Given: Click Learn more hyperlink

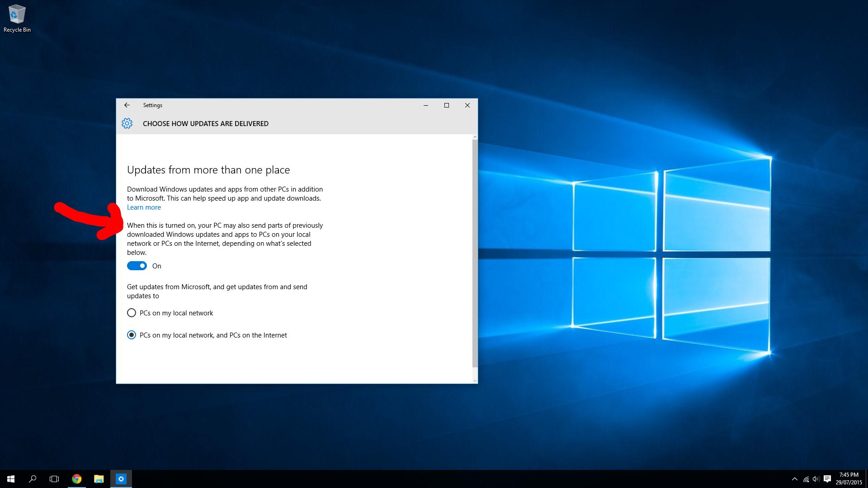Looking at the screenshot, I should pyautogui.click(x=144, y=207).
